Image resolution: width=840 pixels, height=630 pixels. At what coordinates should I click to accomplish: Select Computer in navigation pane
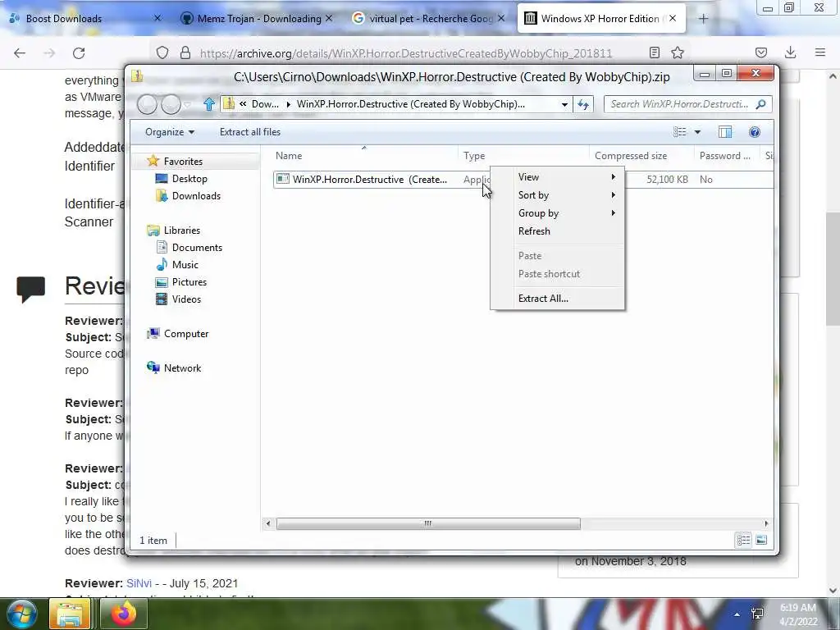click(186, 334)
